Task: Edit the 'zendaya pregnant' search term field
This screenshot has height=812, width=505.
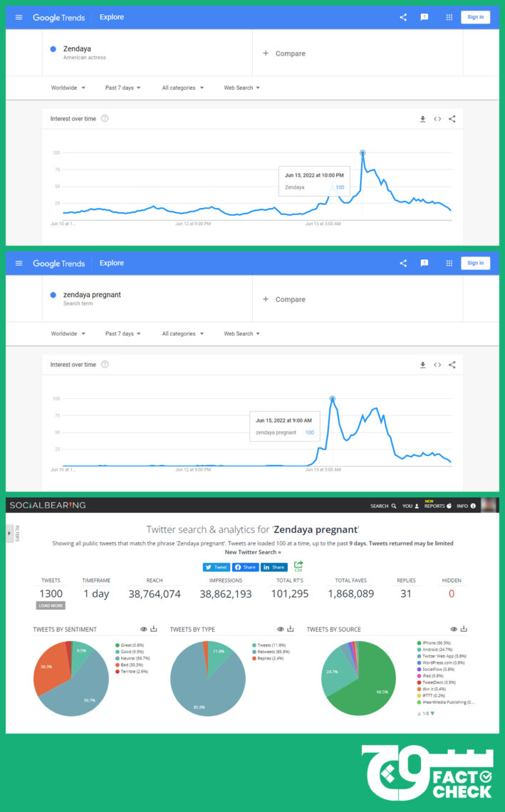Action: [x=147, y=298]
